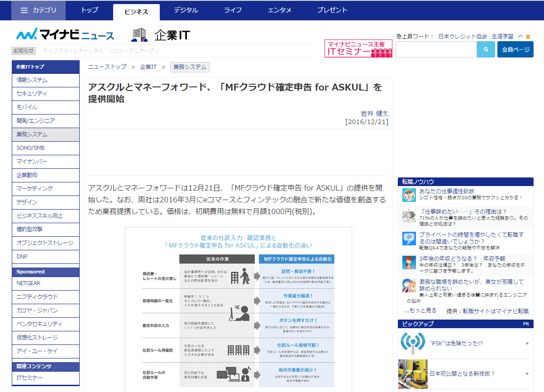This screenshot has height=392, width=544.
Task: Open 企業ITトップ in the sidebar
Action: (x=45, y=67)
